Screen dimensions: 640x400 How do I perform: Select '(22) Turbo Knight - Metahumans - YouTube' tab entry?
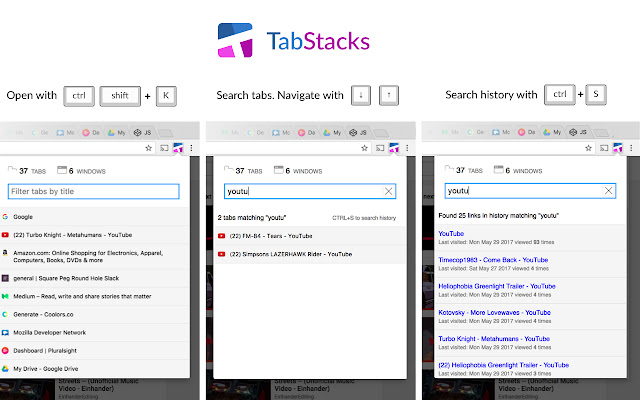95,235
